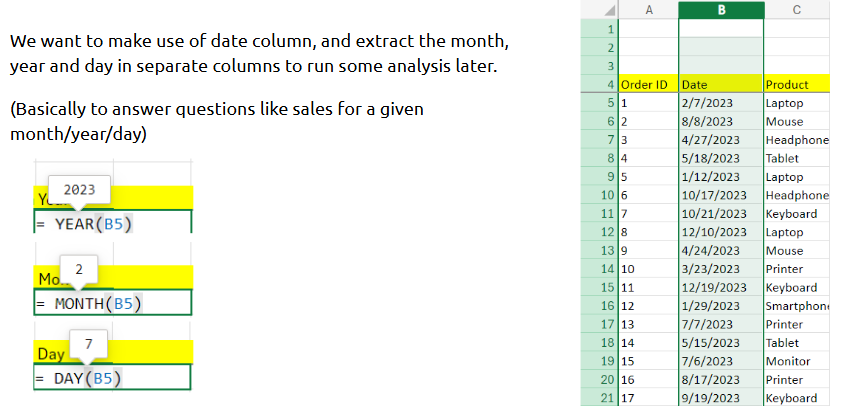This screenshot has width=852, height=406.
Task: Select column B header
Action: 720,10
